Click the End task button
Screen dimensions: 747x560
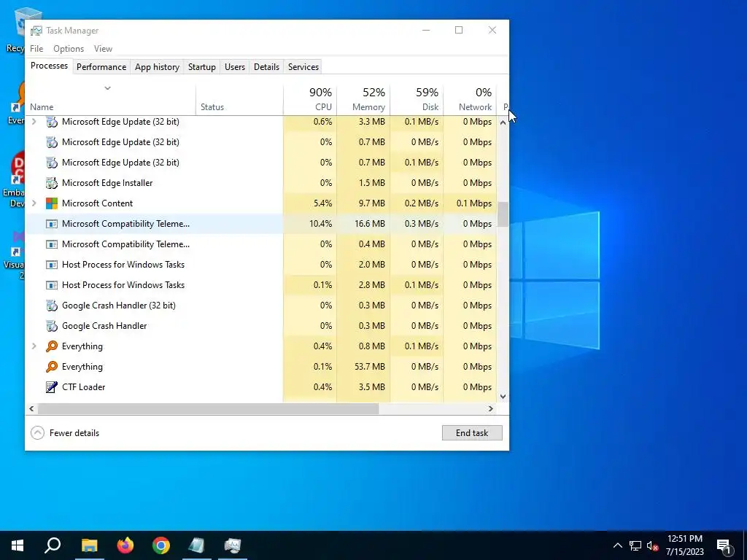tap(472, 433)
